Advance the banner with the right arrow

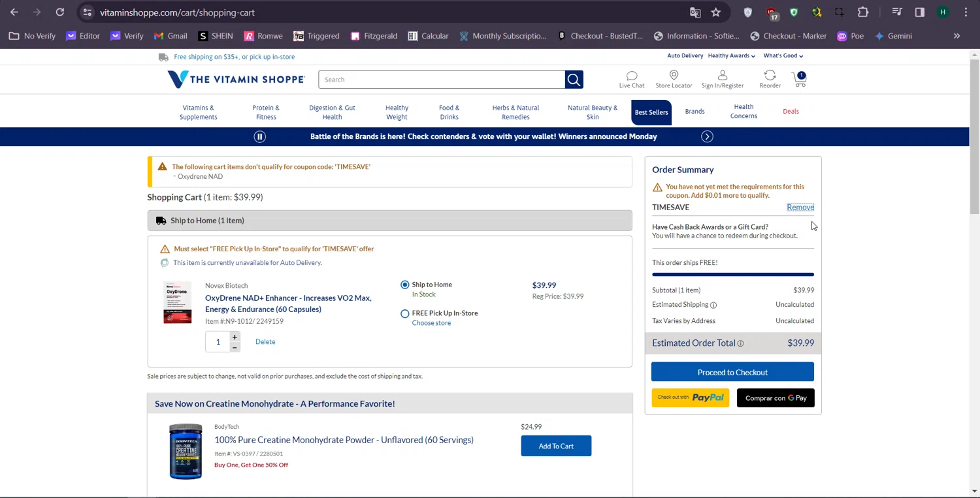tap(707, 136)
